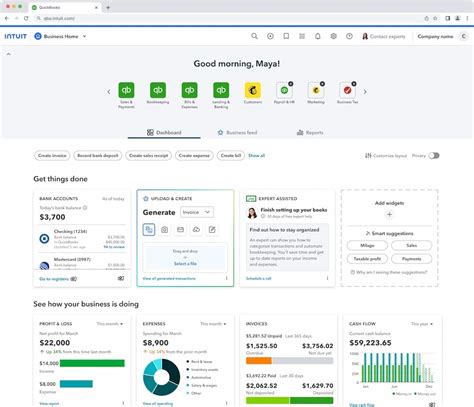Viewport: 474px width, 407px height.
Task: Click the help clock-style icon beside gear
Action: (349, 36)
